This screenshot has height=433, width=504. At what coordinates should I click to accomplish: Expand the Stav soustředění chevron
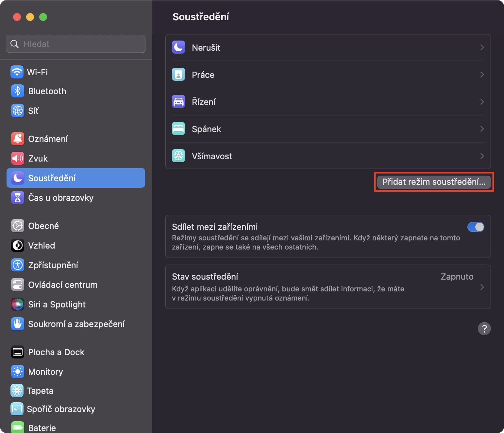pyautogui.click(x=482, y=287)
